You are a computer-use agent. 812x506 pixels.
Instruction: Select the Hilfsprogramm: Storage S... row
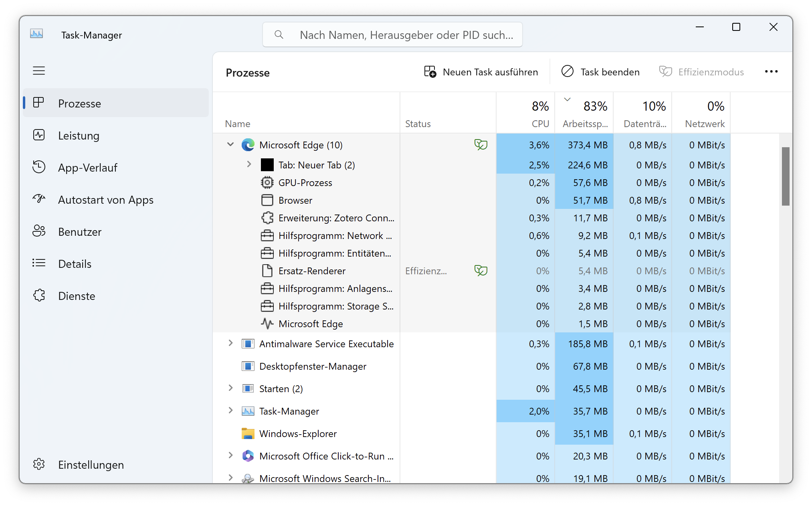point(472,306)
